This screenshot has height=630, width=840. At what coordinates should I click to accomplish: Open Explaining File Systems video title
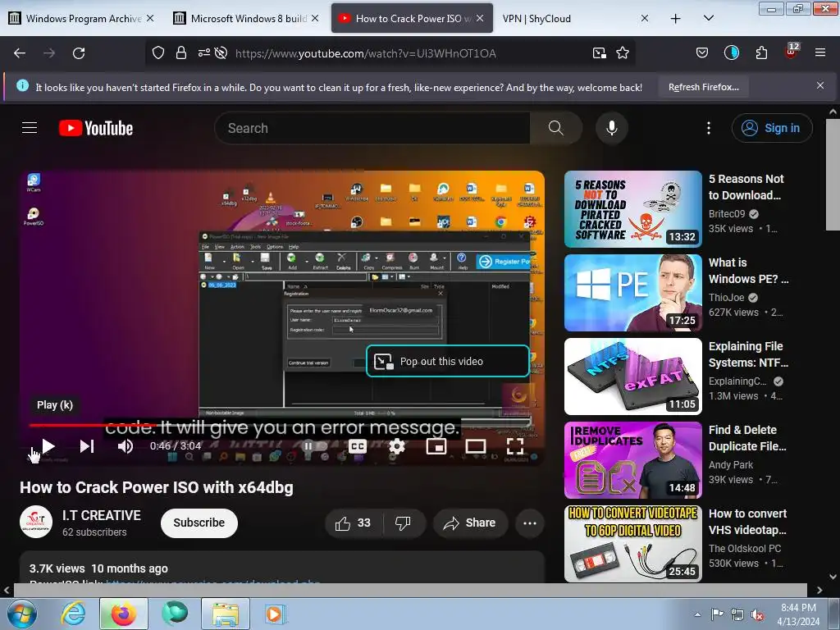(748, 354)
